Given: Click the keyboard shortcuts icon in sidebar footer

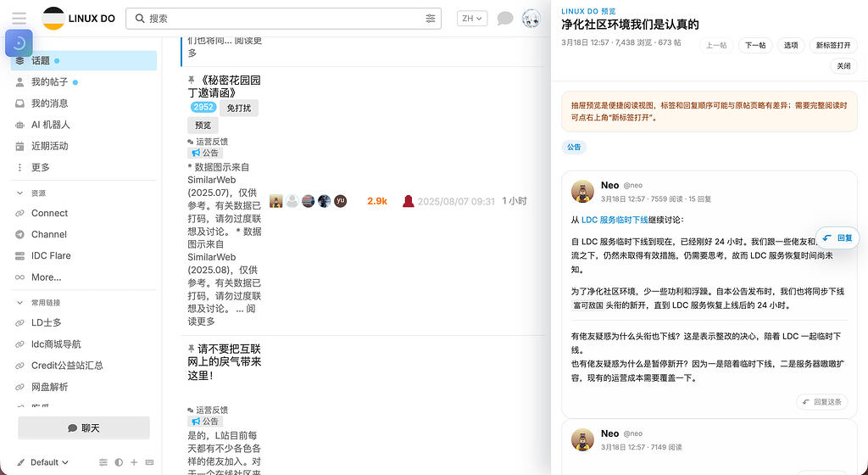Looking at the screenshot, I should [x=149, y=462].
